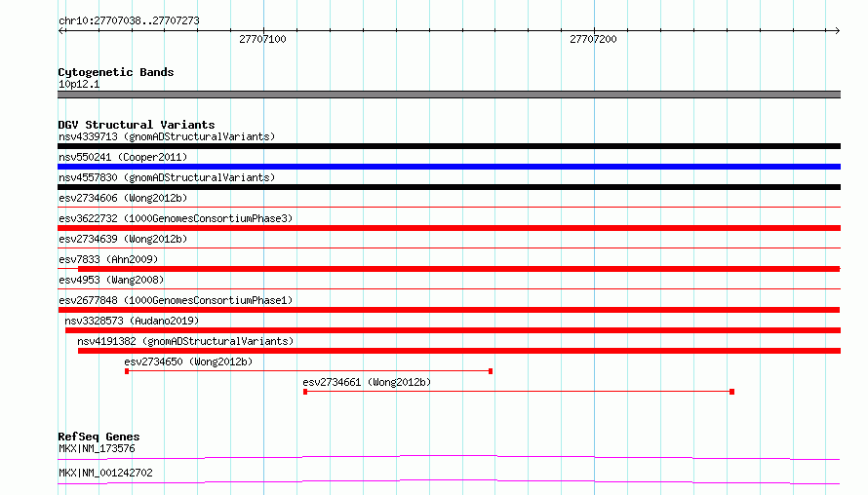This screenshot has height=495, width=868.
Task: Open variant nsv4191382 (gnomADStructuralVariants) label
Action: coord(185,341)
